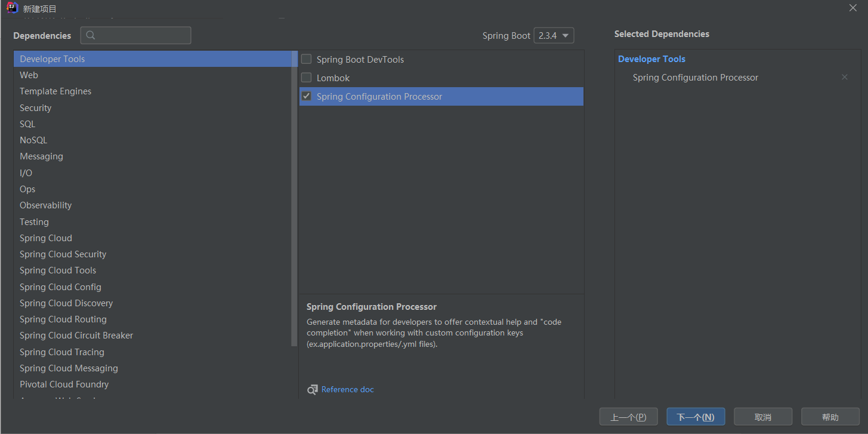
Task: Select the NoSQL category
Action: pos(153,140)
